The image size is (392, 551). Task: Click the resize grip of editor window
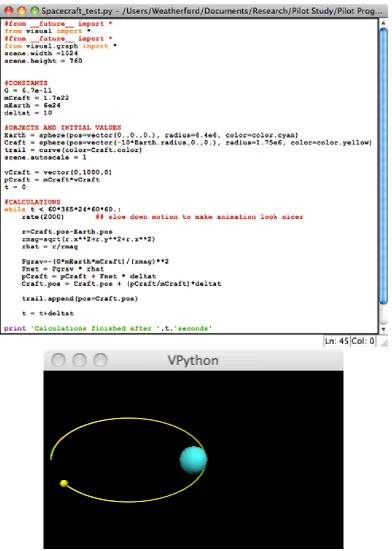coord(384,342)
